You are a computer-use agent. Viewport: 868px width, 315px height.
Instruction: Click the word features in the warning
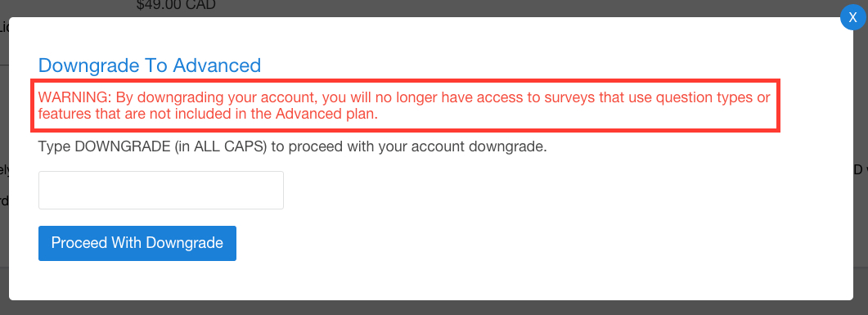coord(64,115)
